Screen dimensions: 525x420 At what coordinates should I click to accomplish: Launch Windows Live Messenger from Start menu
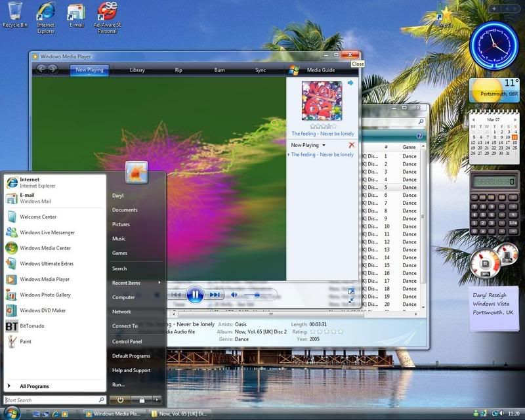click(54, 232)
